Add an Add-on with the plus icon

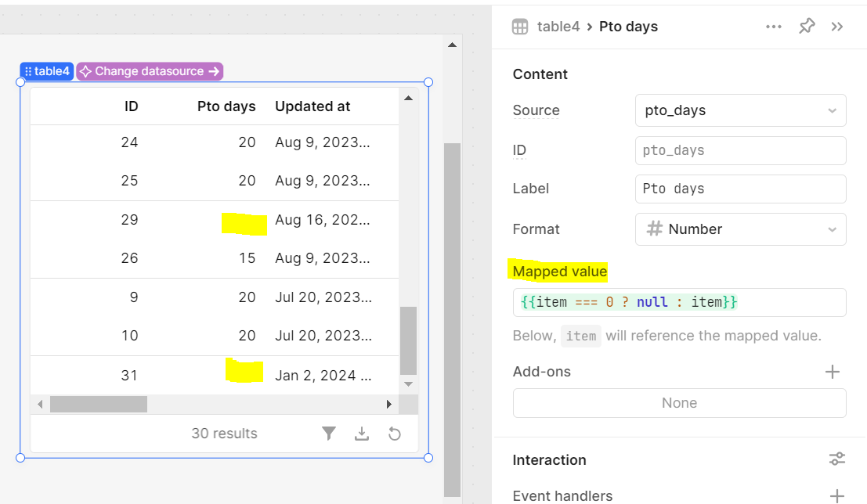pos(833,372)
